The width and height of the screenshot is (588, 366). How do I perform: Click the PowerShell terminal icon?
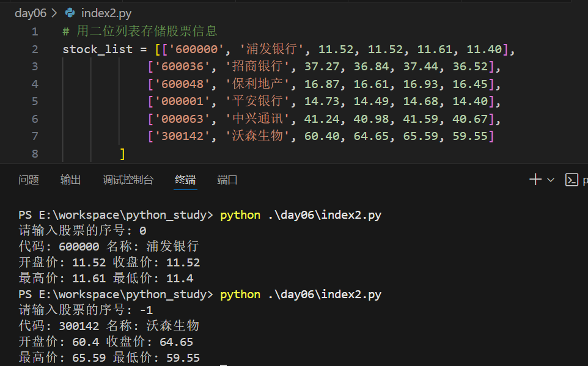pos(571,180)
